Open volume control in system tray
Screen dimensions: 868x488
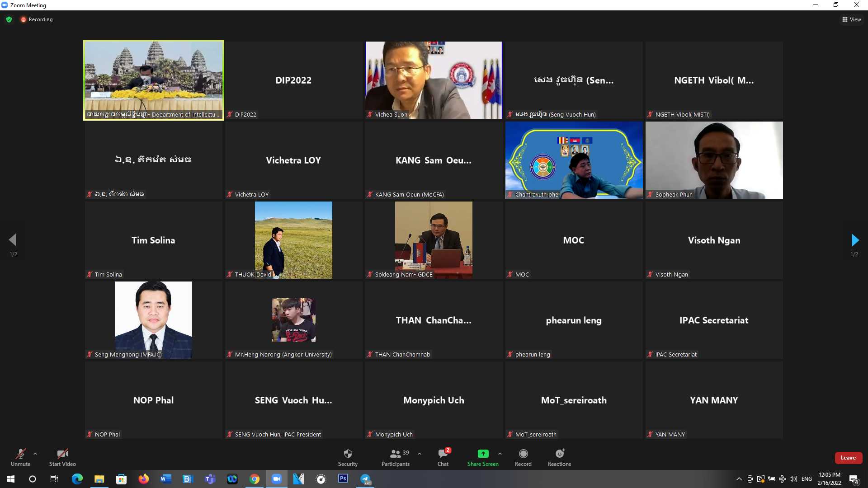point(793,479)
